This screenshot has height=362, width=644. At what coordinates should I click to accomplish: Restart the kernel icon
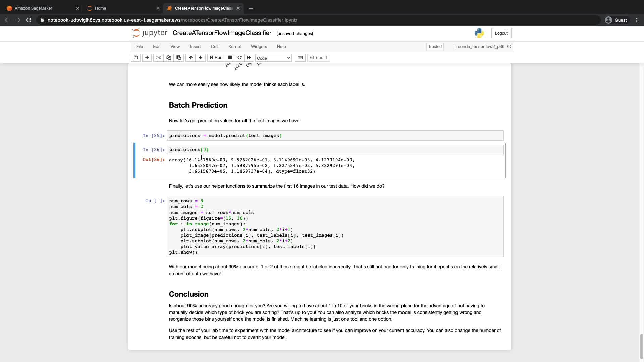point(239,58)
